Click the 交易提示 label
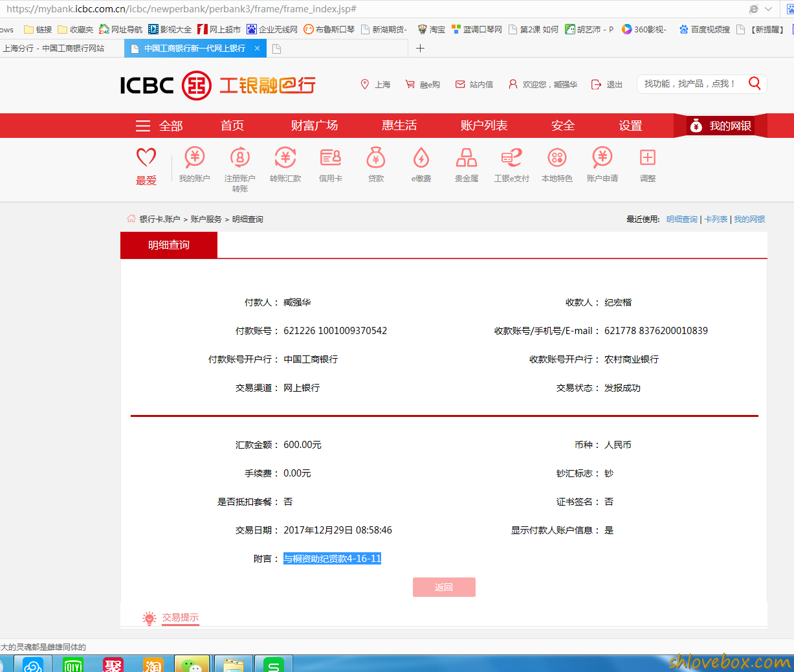This screenshot has width=794, height=672. point(181,617)
